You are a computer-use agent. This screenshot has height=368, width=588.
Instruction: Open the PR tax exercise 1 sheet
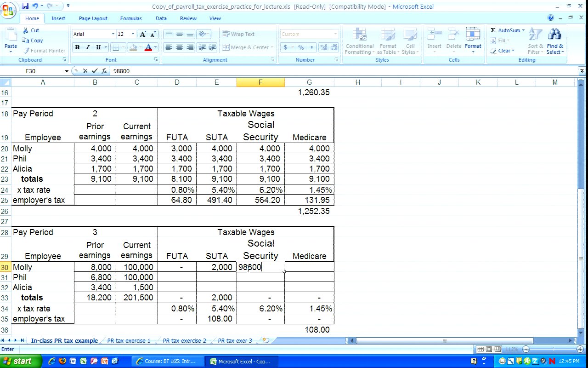(x=129, y=341)
